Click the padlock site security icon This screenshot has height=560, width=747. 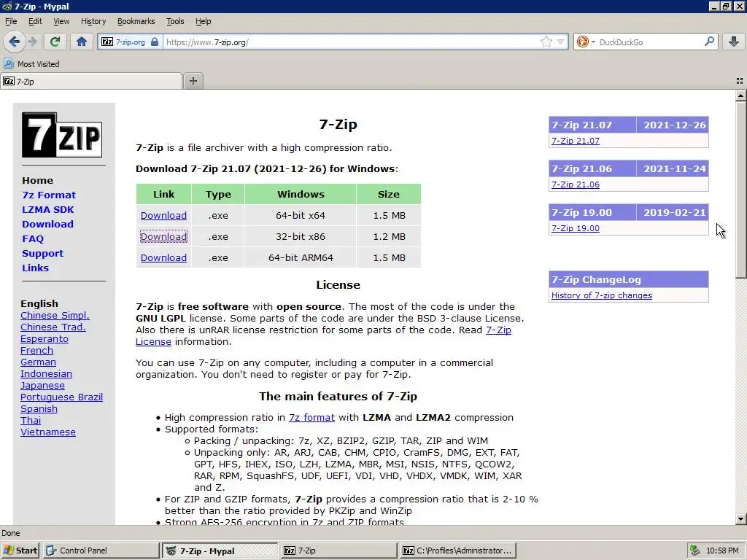(155, 42)
